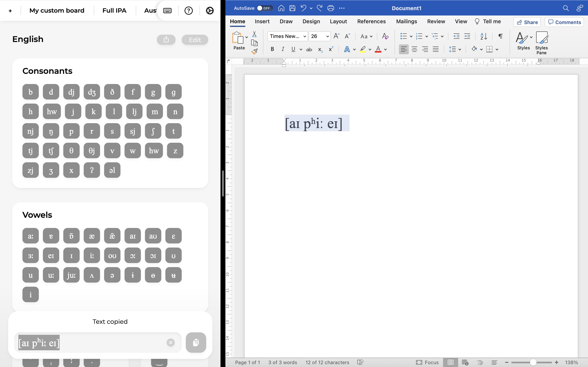Click the Format Painter brush icon
This screenshot has height=367, width=588.
point(254,51)
